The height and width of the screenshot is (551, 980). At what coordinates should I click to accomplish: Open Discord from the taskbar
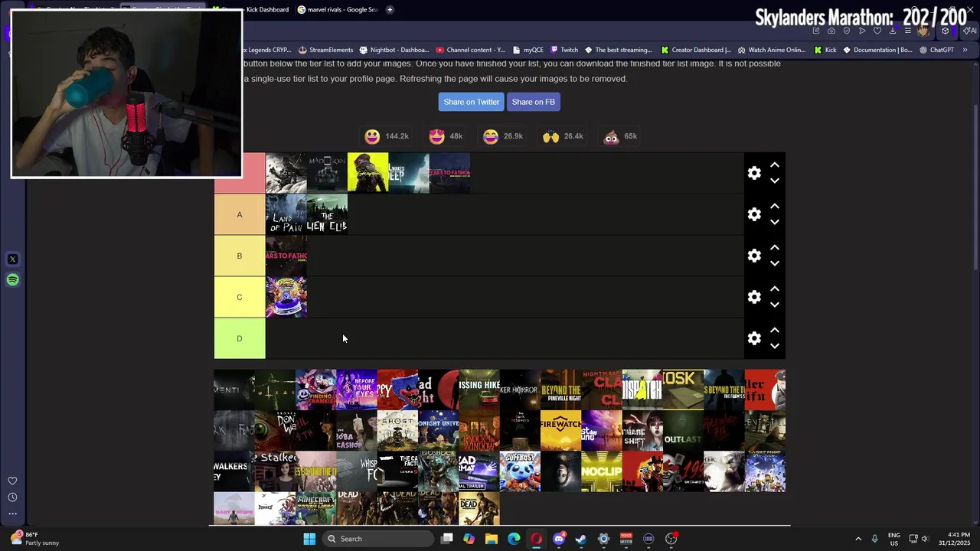tap(559, 539)
